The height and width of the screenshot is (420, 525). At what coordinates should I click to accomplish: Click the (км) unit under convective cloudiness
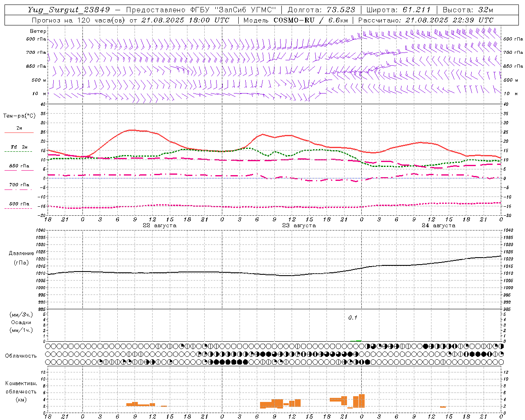(21, 399)
